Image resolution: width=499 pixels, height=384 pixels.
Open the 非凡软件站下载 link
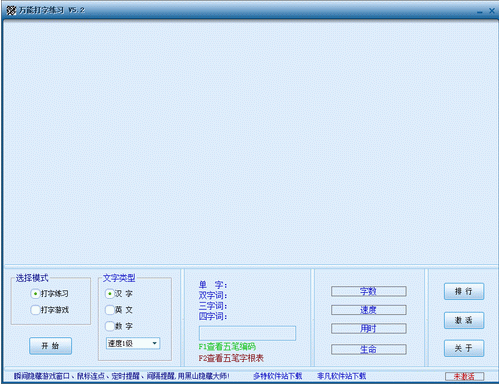click(x=342, y=376)
